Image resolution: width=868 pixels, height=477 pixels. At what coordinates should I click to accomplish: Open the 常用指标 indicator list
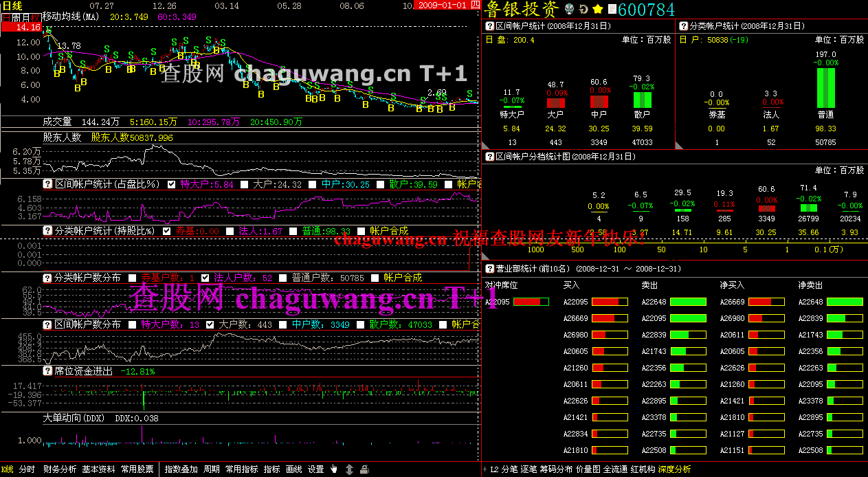click(x=241, y=469)
